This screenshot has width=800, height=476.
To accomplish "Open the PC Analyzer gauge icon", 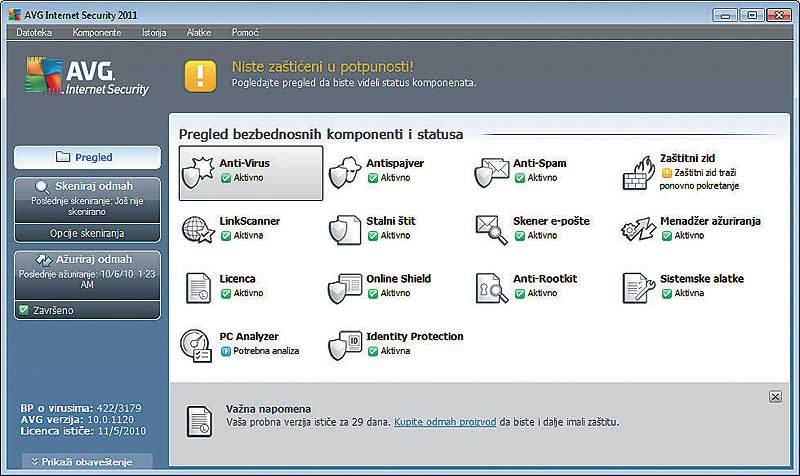I will [x=196, y=345].
